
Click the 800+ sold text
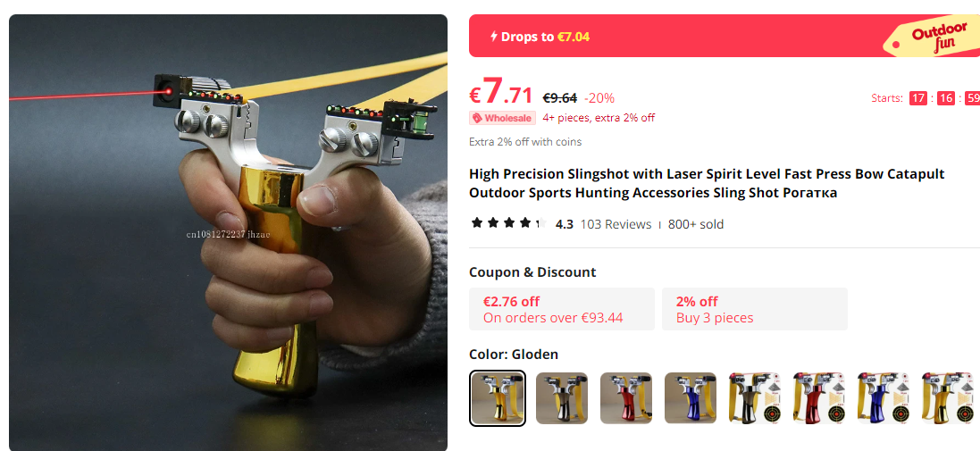point(696,224)
